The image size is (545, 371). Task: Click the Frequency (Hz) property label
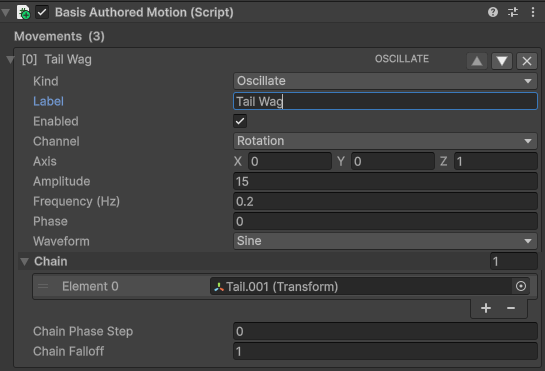pos(76,201)
